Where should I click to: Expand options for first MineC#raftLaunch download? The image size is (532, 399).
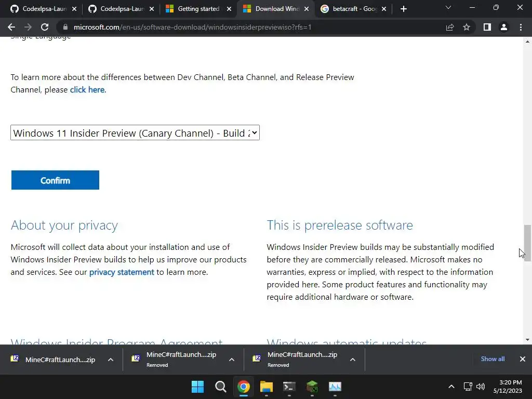point(111,360)
